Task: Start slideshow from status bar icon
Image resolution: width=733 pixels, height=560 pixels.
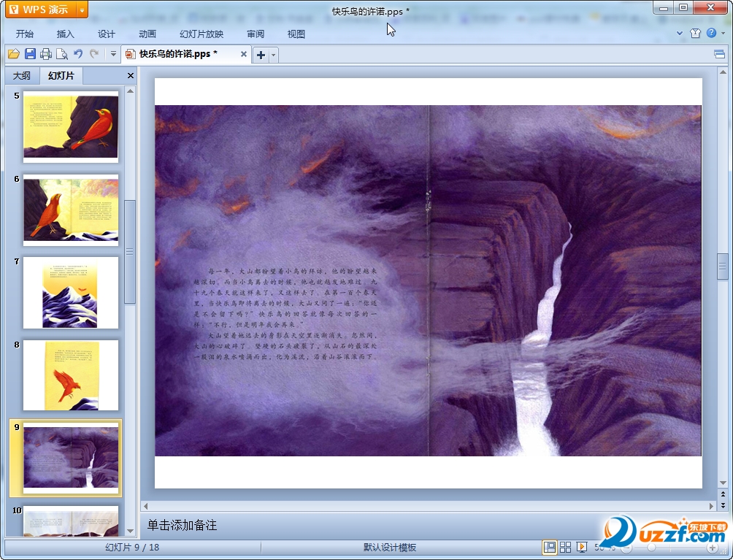Action: click(582, 547)
